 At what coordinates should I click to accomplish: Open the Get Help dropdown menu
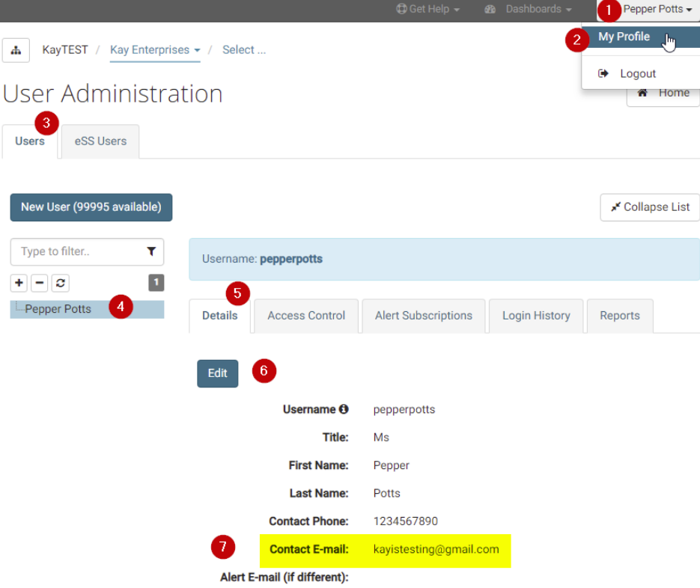click(427, 9)
